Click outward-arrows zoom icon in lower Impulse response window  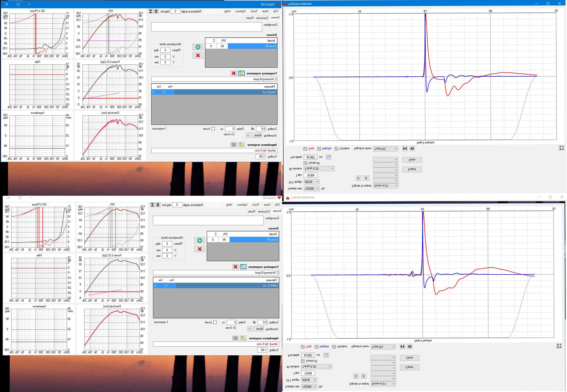410,347
